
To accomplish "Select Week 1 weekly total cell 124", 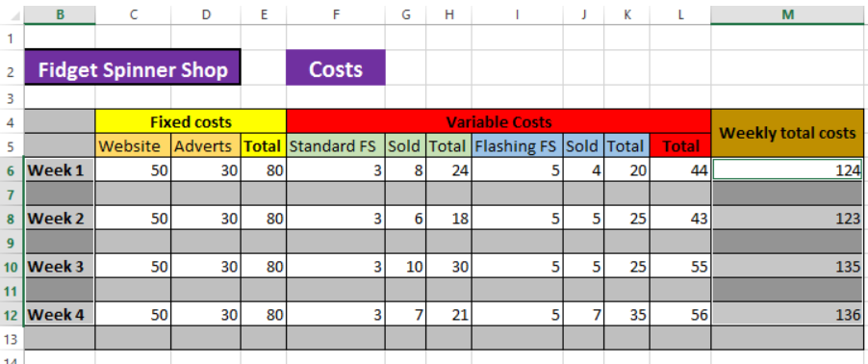I will pyautogui.click(x=788, y=169).
